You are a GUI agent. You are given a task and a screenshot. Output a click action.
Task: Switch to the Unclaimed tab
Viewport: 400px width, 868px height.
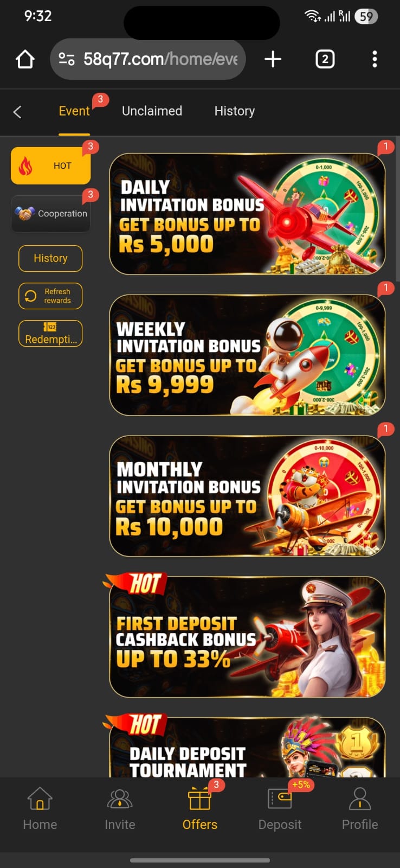[152, 111]
